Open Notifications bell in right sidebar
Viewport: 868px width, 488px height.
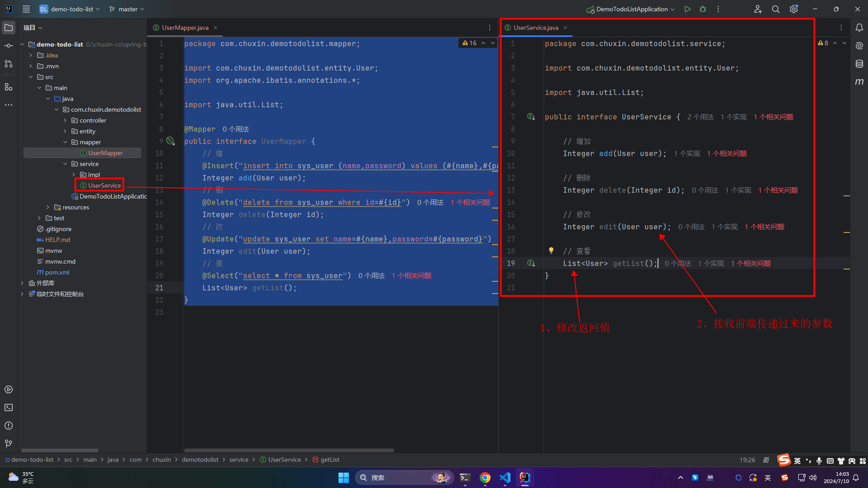859,28
